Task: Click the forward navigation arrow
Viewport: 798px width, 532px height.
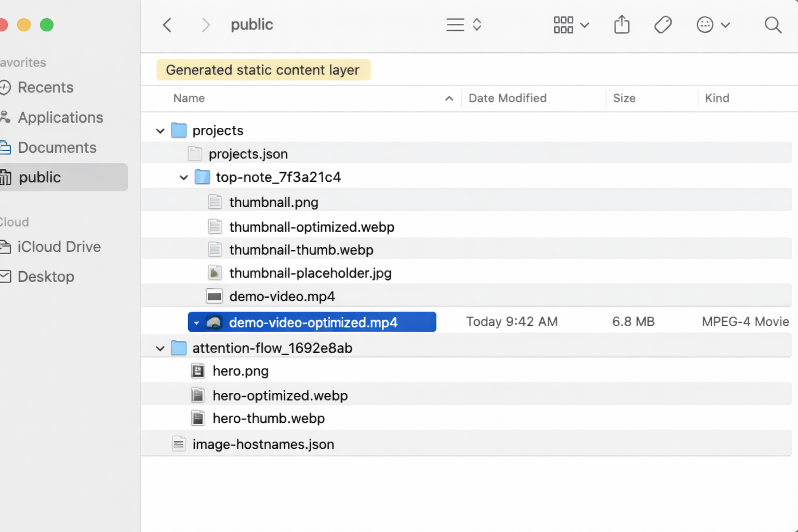Action: [x=206, y=25]
